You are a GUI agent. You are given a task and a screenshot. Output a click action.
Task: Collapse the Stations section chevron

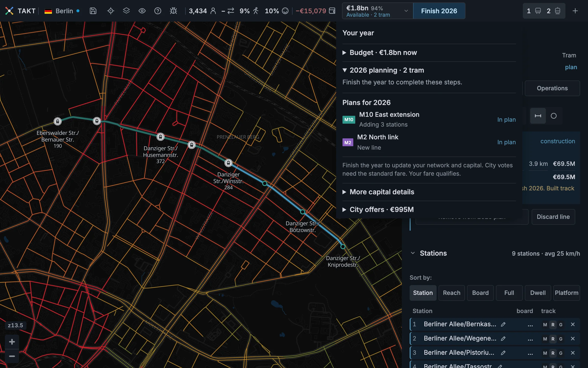pyautogui.click(x=413, y=253)
